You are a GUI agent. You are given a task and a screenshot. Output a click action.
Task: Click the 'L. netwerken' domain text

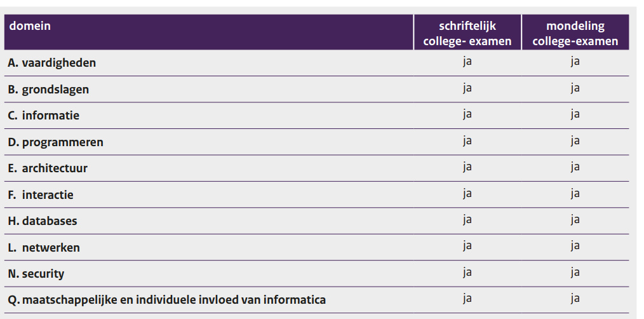[44, 248]
